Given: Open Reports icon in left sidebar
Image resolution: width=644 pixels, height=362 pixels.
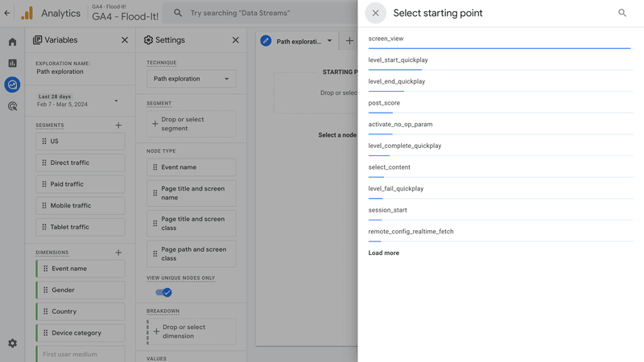Looking at the screenshot, I should (12, 63).
